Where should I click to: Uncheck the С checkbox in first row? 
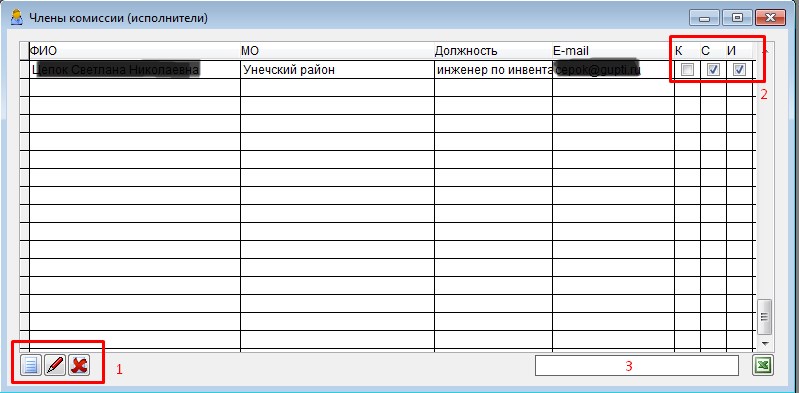tap(713, 70)
